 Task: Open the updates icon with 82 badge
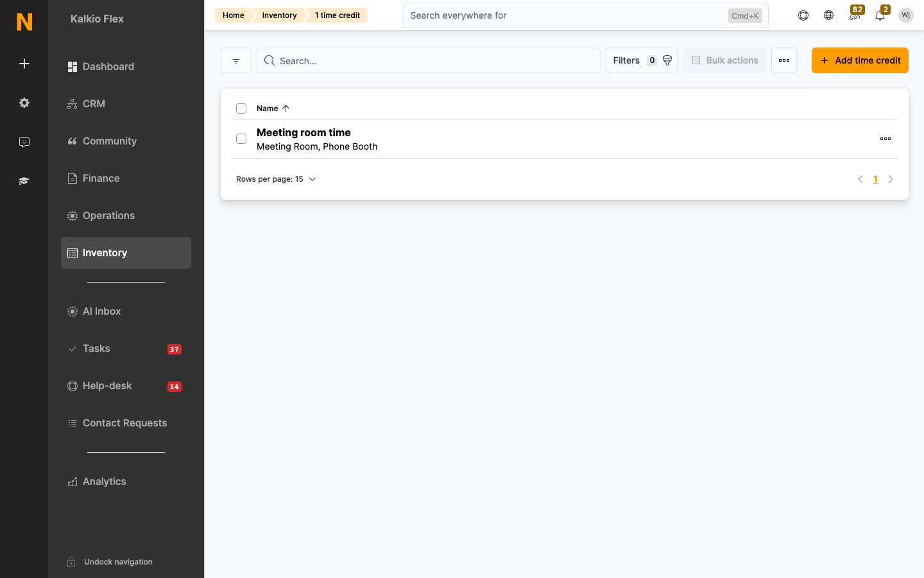(x=855, y=14)
